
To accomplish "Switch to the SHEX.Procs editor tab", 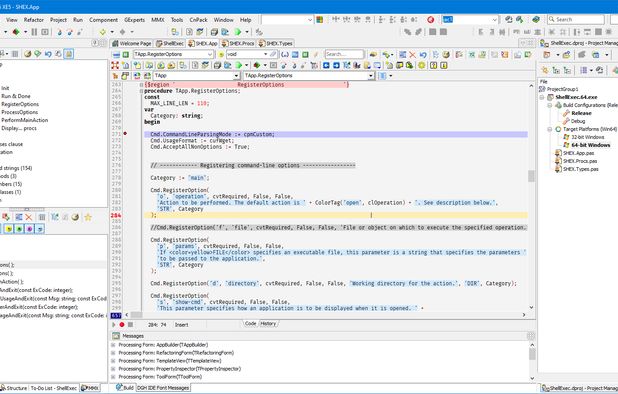I will tap(238, 43).
